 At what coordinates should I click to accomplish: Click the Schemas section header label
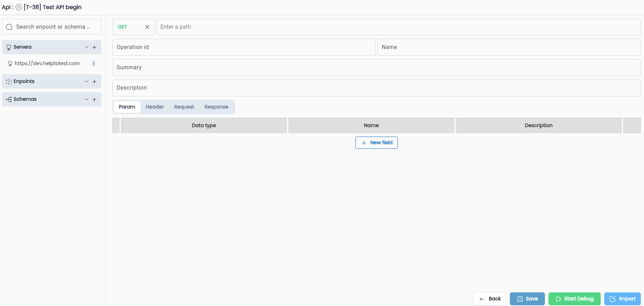(x=25, y=99)
